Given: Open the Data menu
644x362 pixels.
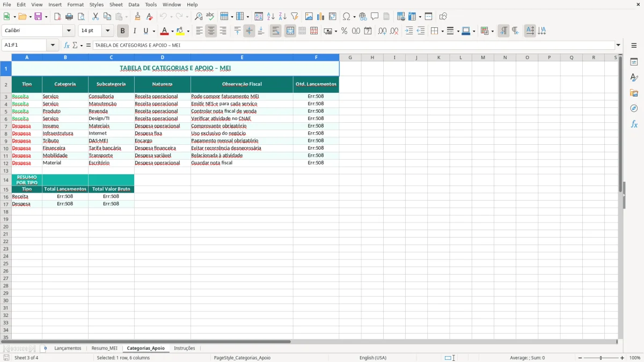Looking at the screenshot, I should (134, 4).
